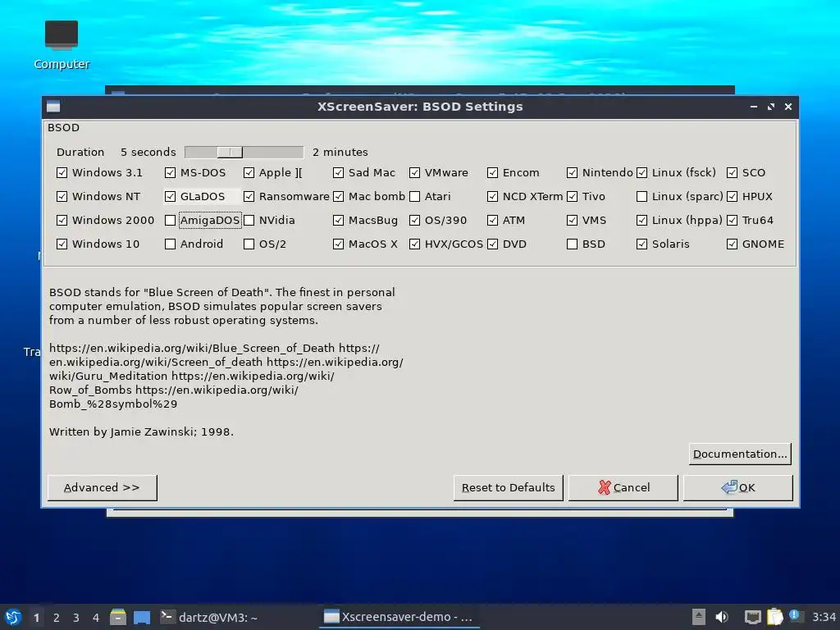Click the clipboard tray icon
The height and width of the screenshot is (630, 840).
pyautogui.click(x=774, y=617)
